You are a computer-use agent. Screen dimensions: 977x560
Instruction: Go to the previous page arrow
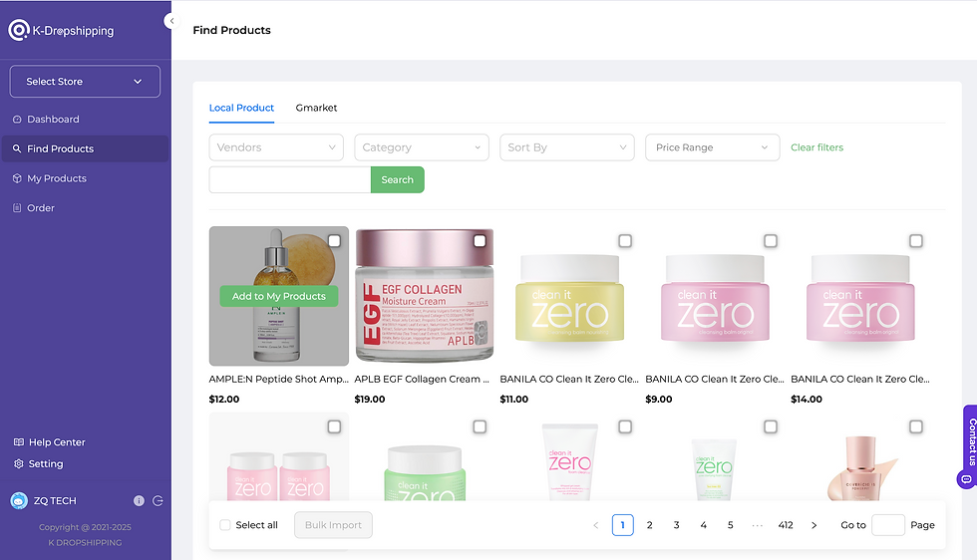596,525
